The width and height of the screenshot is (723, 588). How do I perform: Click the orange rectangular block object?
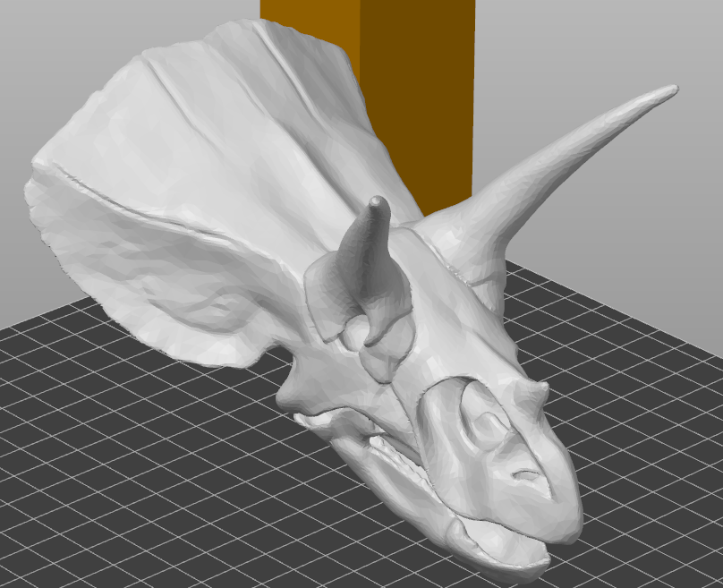[417, 107]
